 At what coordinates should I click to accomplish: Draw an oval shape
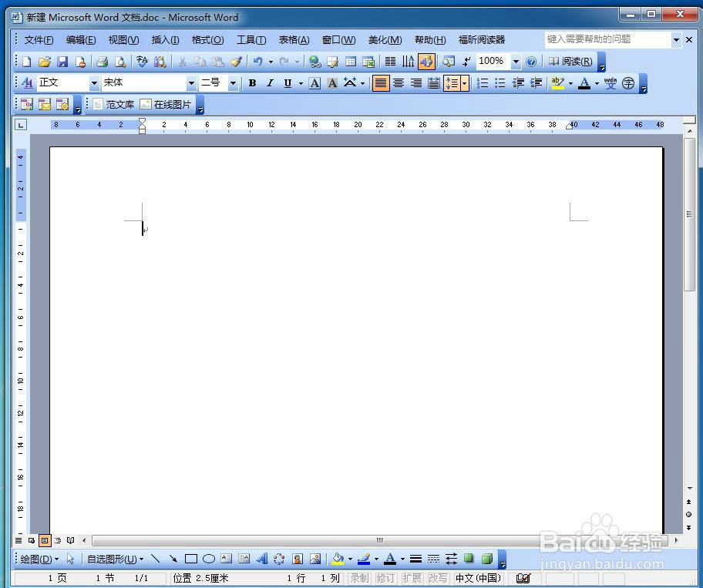click(208, 559)
